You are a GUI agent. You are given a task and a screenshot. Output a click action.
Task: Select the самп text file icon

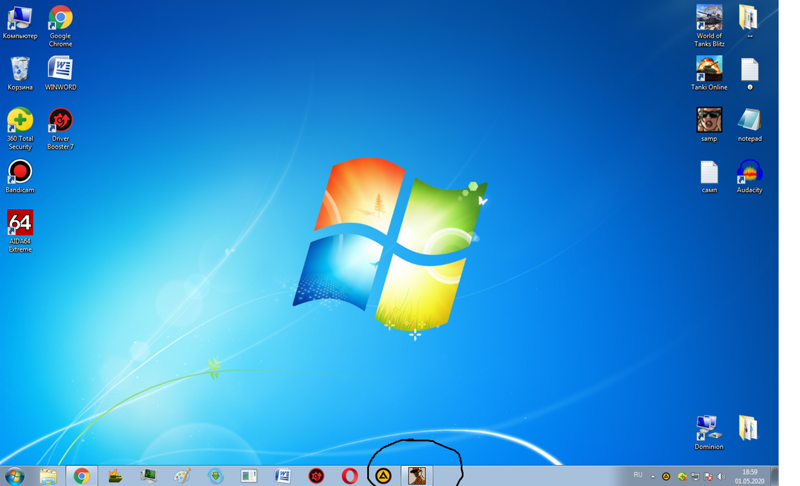pos(709,176)
